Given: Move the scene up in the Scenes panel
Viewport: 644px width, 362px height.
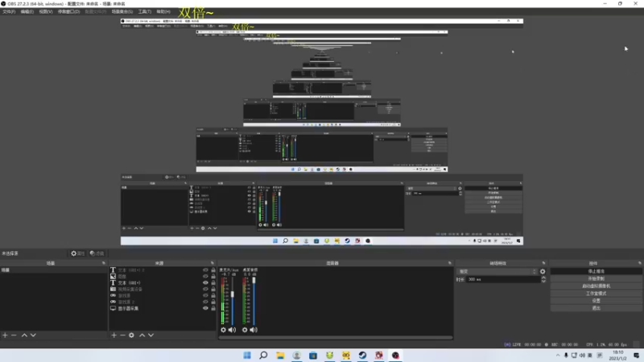Looking at the screenshot, I should point(24,335).
